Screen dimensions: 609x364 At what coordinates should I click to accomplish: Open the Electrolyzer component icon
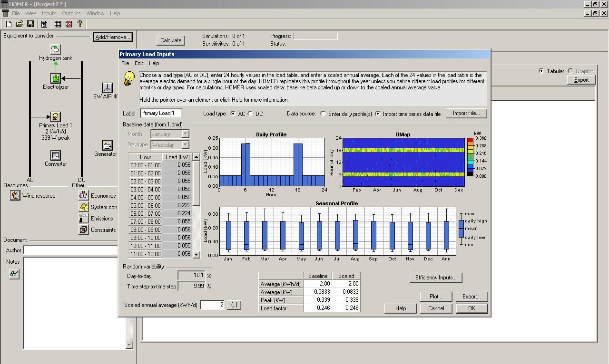[x=56, y=78]
